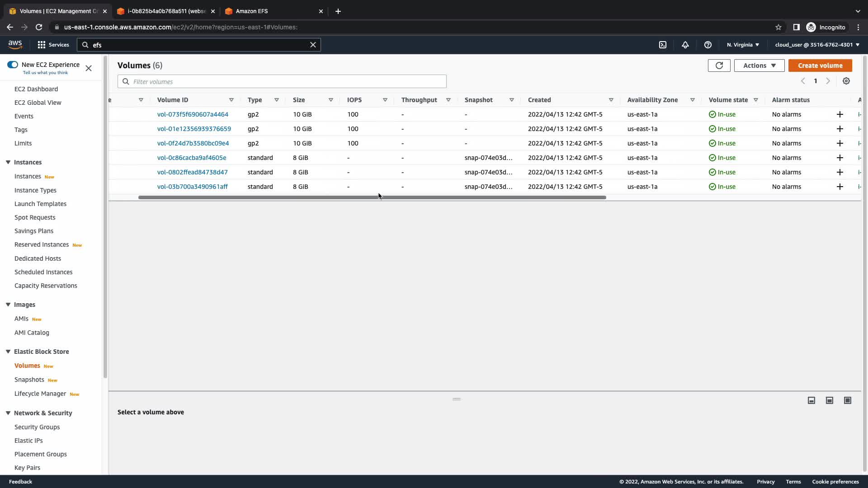This screenshot has height=488, width=868.
Task: Toggle the New EC2 Experience switch
Action: (13, 65)
